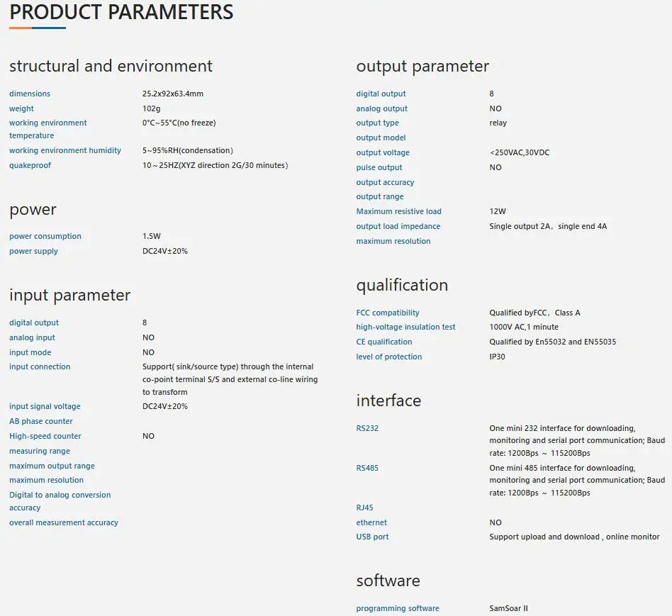This screenshot has width=672, height=616.
Task: Click the Maximum resistive load label
Action: click(x=398, y=211)
